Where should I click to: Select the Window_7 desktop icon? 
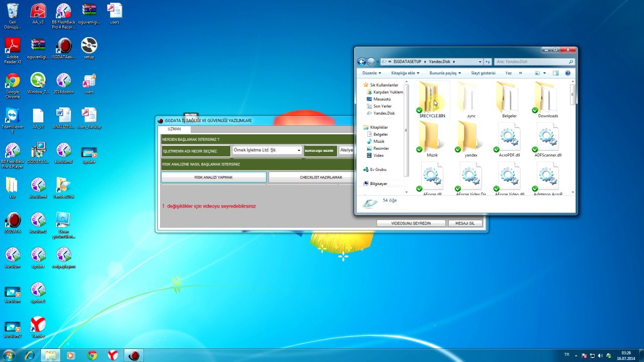[38, 83]
